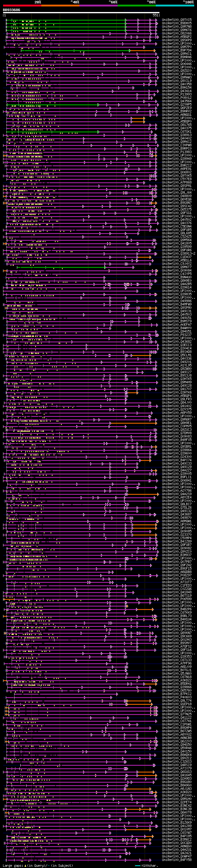Click the green ~80% identity legend bar

[137, 6]
